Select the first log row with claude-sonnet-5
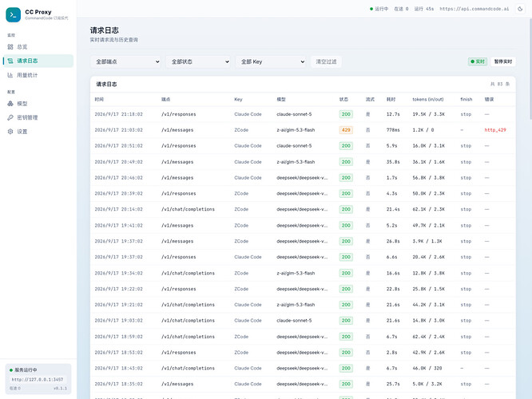 [x=303, y=114]
